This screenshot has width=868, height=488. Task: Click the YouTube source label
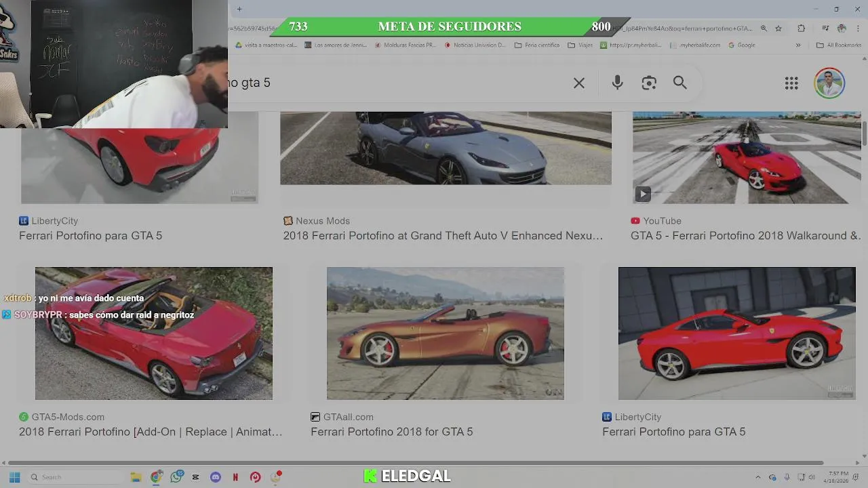coord(656,221)
